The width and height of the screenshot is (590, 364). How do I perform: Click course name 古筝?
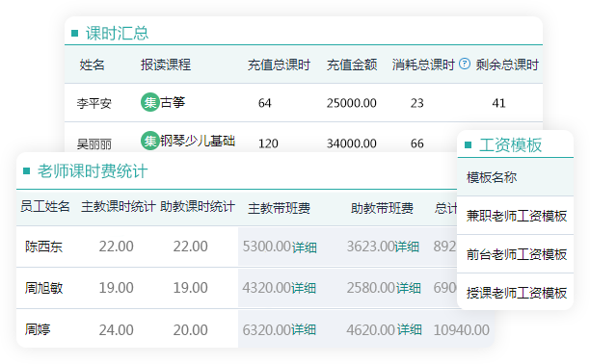[173, 102]
